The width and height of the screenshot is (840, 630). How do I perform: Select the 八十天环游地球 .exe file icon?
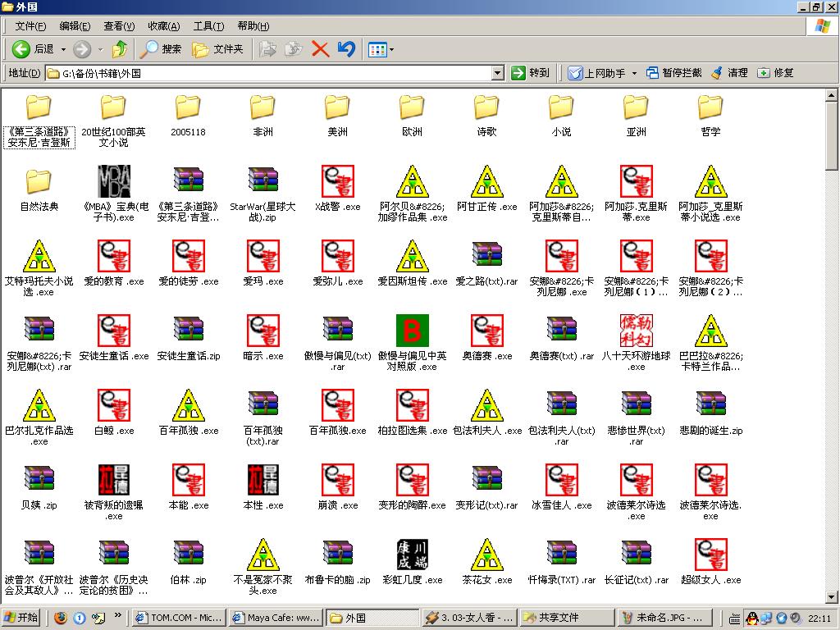click(x=636, y=331)
